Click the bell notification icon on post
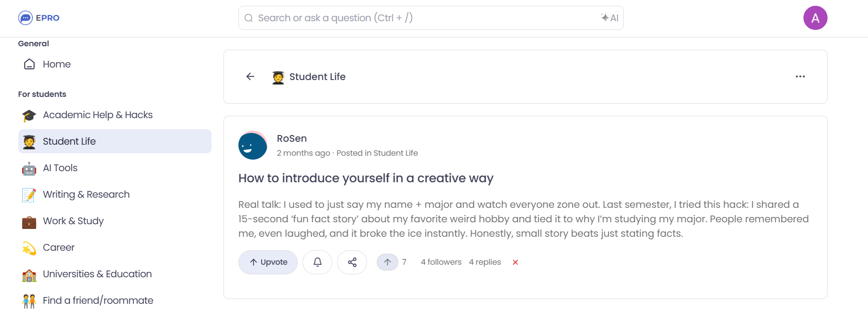 click(x=317, y=262)
